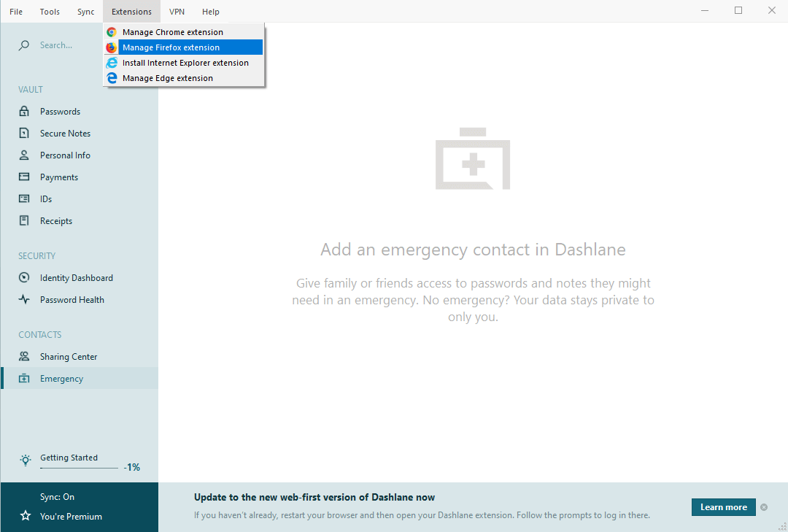Image resolution: width=788 pixels, height=532 pixels.
Task: Click the Firefox icon in the Extensions menu
Action: pyautogui.click(x=112, y=47)
